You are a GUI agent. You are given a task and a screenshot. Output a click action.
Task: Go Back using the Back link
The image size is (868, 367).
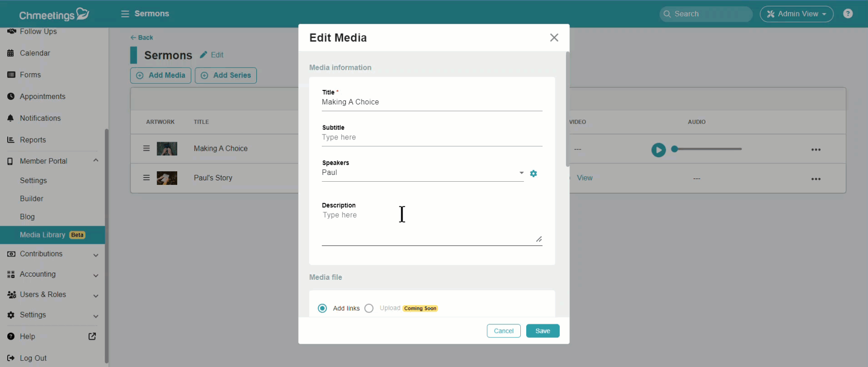click(142, 38)
